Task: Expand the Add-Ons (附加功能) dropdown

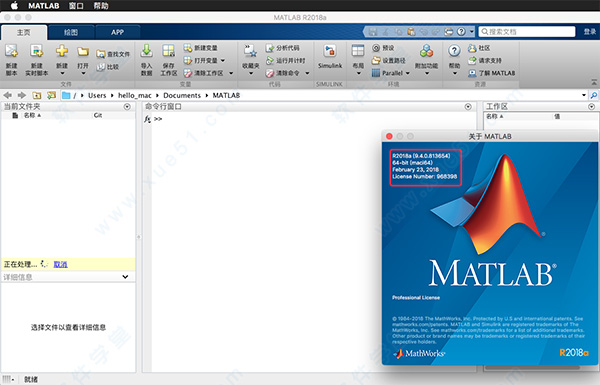Action: pos(427,73)
